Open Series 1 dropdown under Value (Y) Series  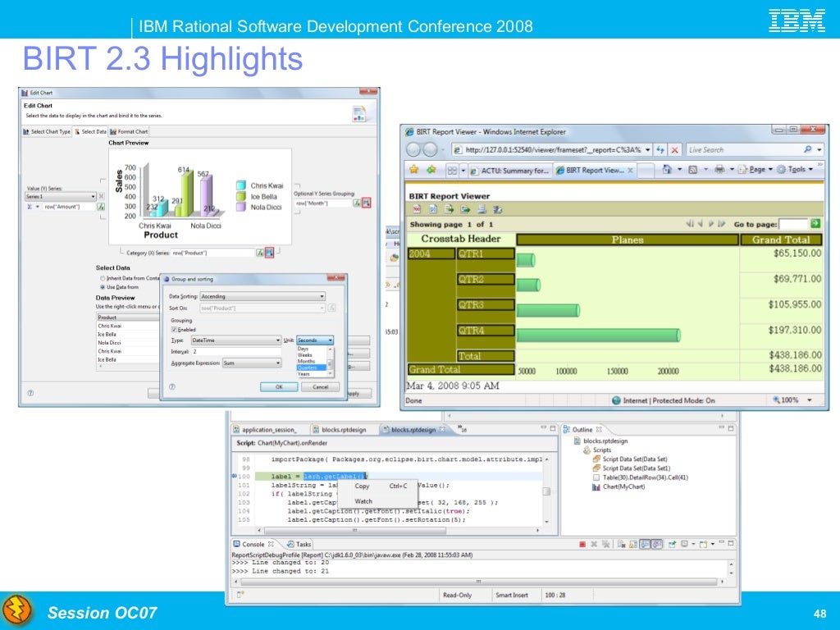61,197
